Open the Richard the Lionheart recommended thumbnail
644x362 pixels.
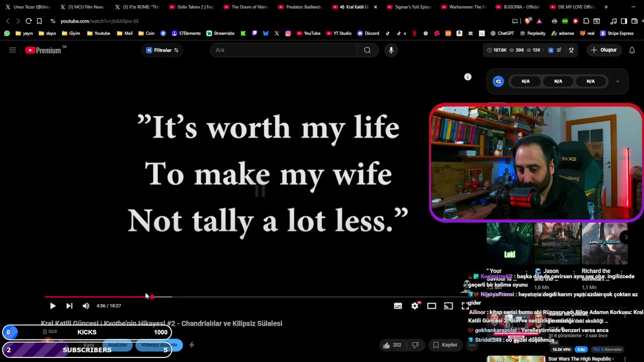604,243
